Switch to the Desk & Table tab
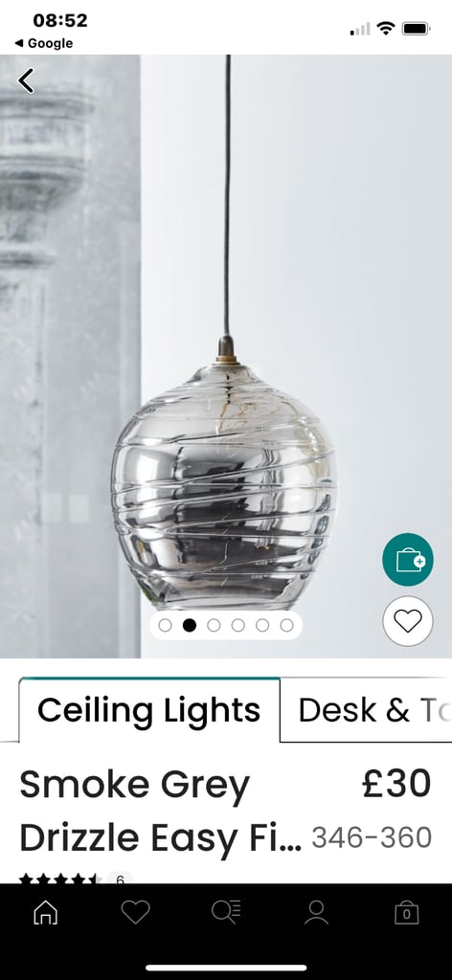 [367, 710]
